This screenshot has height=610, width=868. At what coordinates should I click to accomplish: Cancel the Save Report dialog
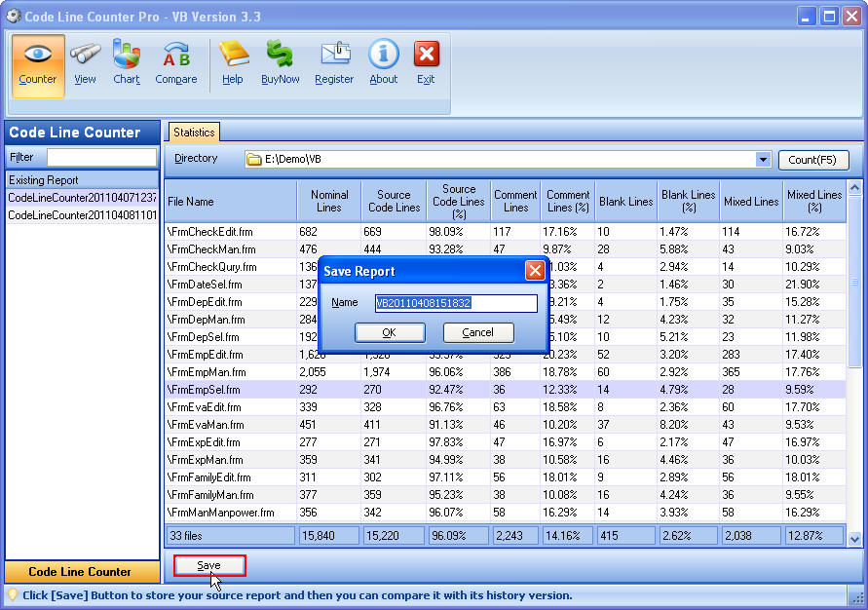(x=478, y=332)
